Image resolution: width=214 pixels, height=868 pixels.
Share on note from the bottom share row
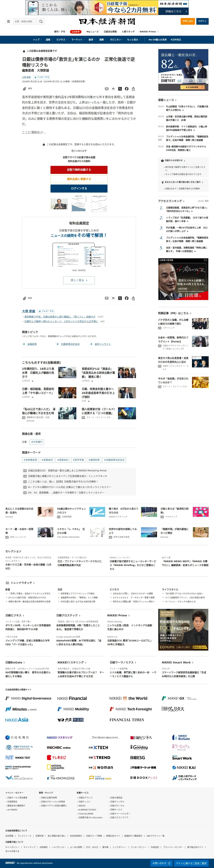[x=113, y=298]
